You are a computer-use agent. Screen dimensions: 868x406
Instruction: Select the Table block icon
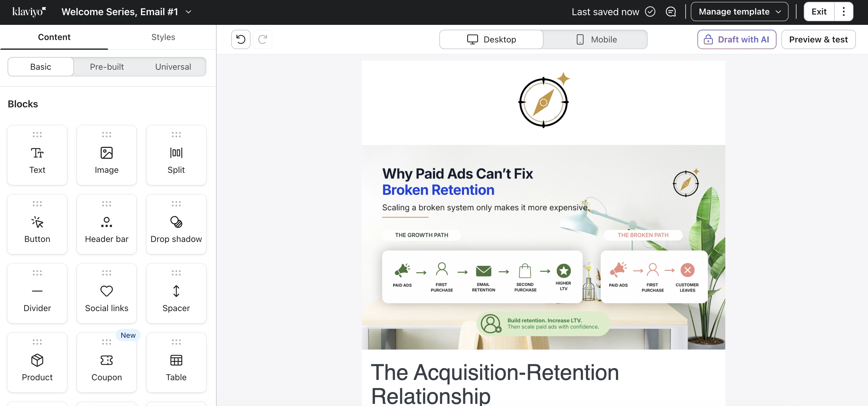coord(176,360)
